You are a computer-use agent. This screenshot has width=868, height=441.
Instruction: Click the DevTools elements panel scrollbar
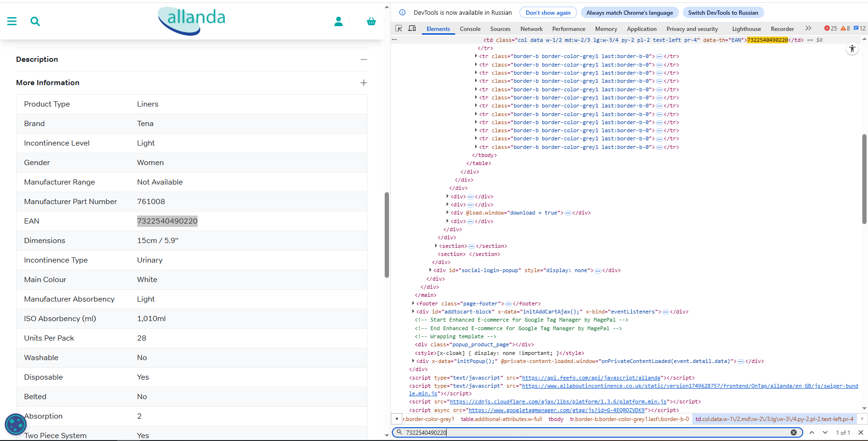864,179
